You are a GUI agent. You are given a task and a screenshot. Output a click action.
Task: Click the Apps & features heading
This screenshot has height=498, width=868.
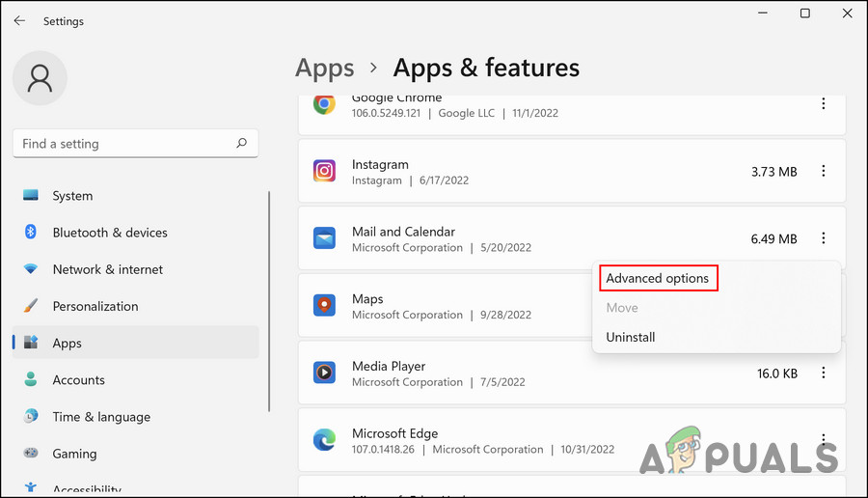[x=486, y=69]
